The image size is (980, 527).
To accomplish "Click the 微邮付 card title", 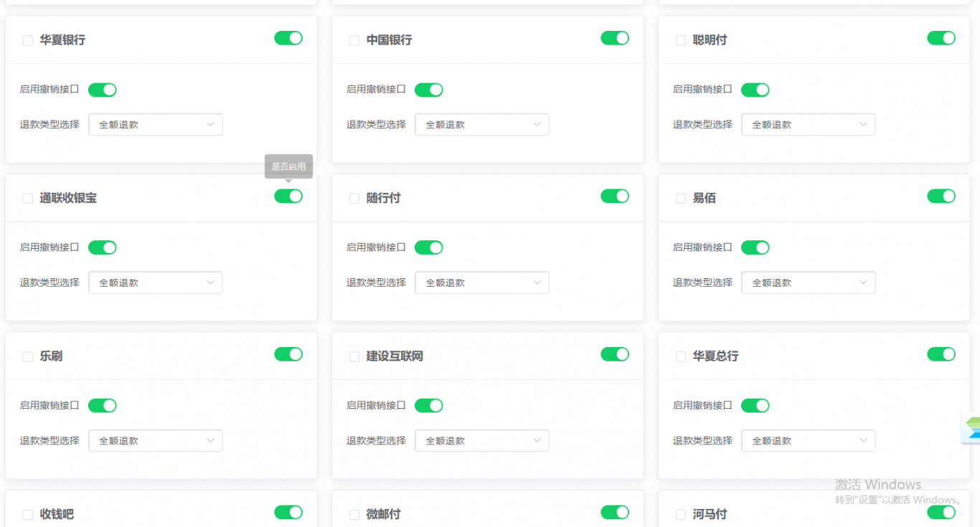I will click(384, 515).
